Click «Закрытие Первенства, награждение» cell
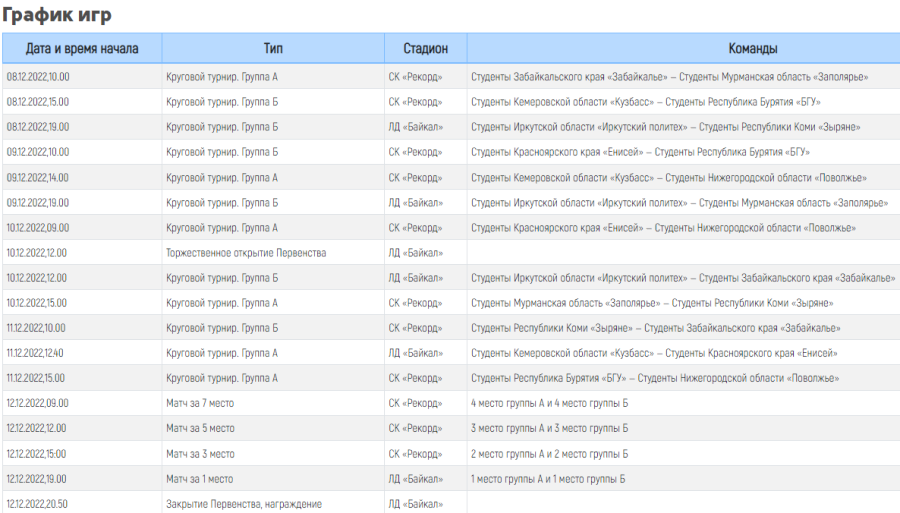 point(244,504)
